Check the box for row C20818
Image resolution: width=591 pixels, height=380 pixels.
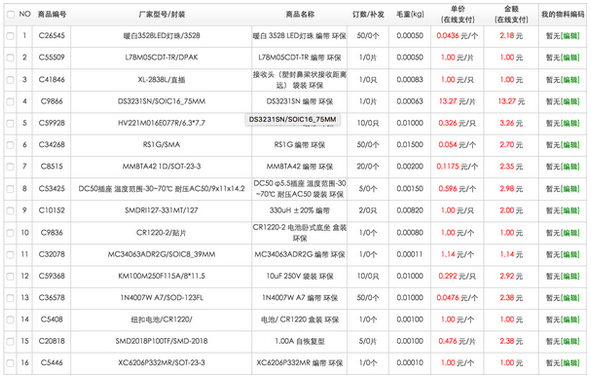(x=10, y=342)
